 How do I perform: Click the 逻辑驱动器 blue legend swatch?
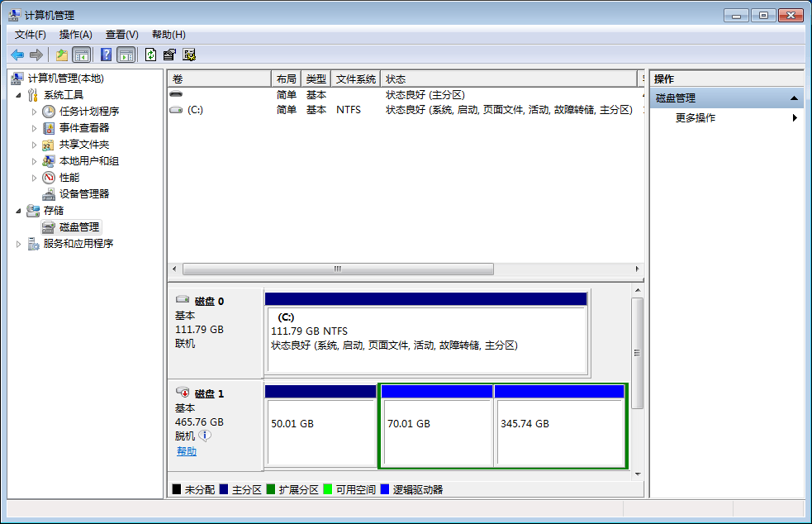tap(384, 489)
